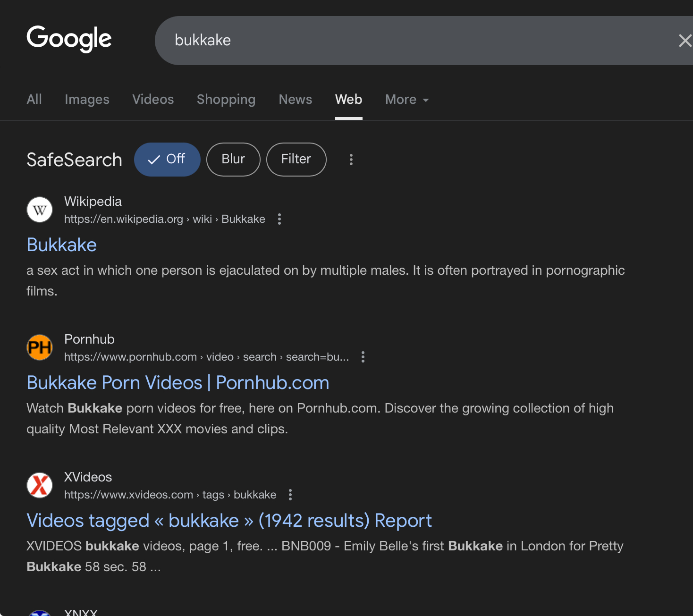Select the News tab
This screenshot has height=616, width=693.
(295, 100)
